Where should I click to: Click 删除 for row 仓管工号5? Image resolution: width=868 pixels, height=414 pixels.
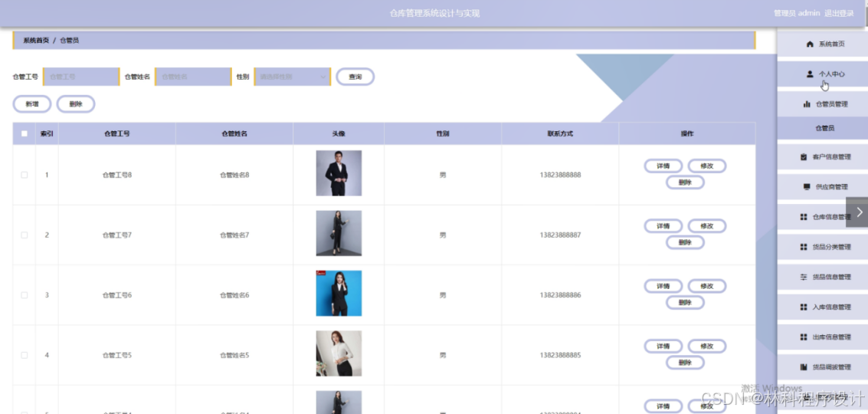(x=685, y=363)
